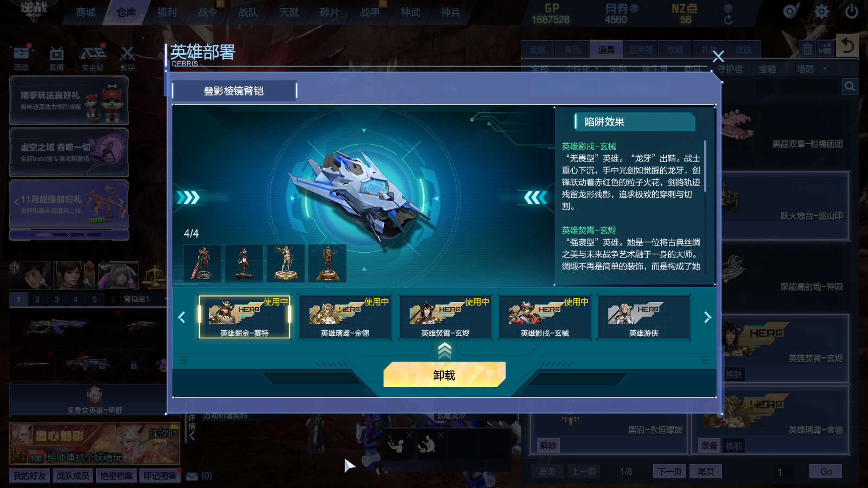Image resolution: width=868 pixels, height=488 pixels.
Task: Switch to the 商城 menu tab
Action: pos(86,12)
